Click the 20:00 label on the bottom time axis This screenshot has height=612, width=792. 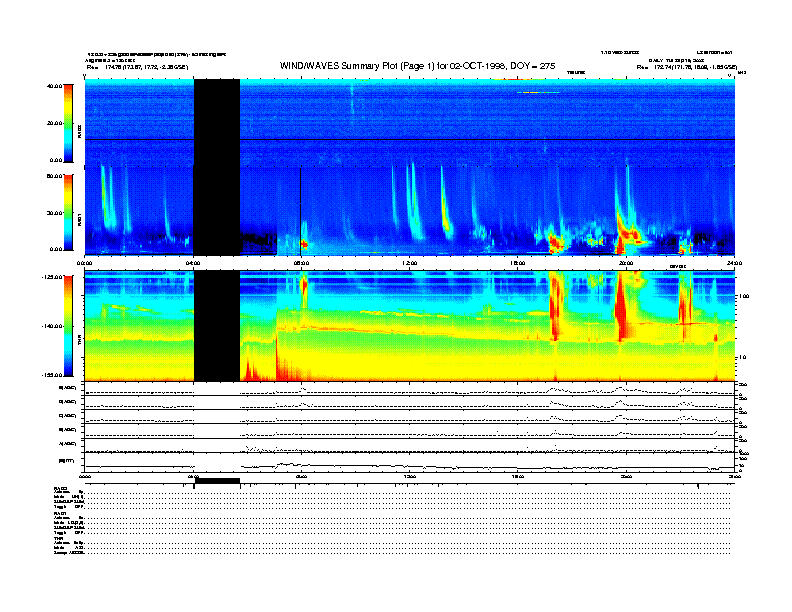[626, 476]
